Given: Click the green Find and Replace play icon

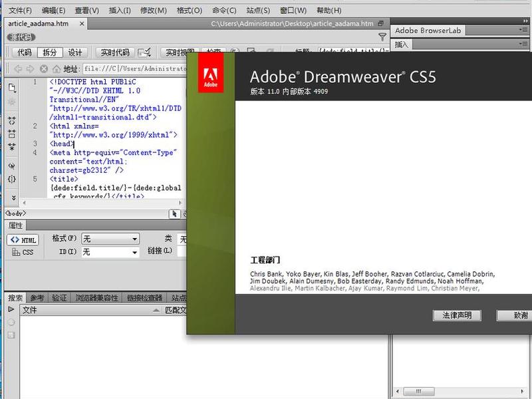Looking at the screenshot, I should click(x=11, y=309).
